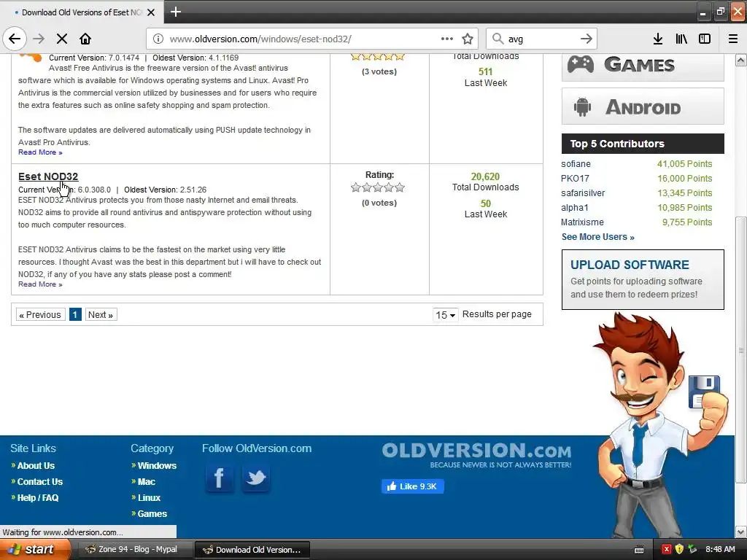Open Mac category footer link
Screen dimensions: 747x560
pyautogui.click(x=146, y=482)
